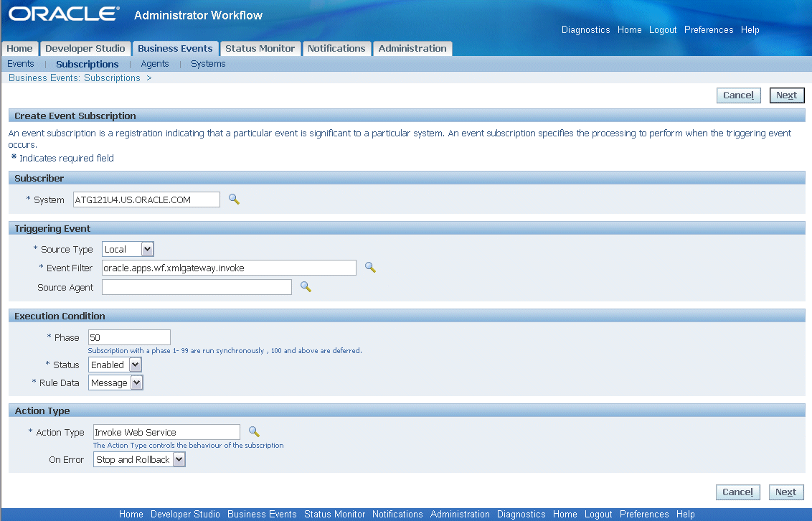Screen dimensions: 812x521
Task: Open the Source Agent search lookup icon
Action: coord(306,287)
